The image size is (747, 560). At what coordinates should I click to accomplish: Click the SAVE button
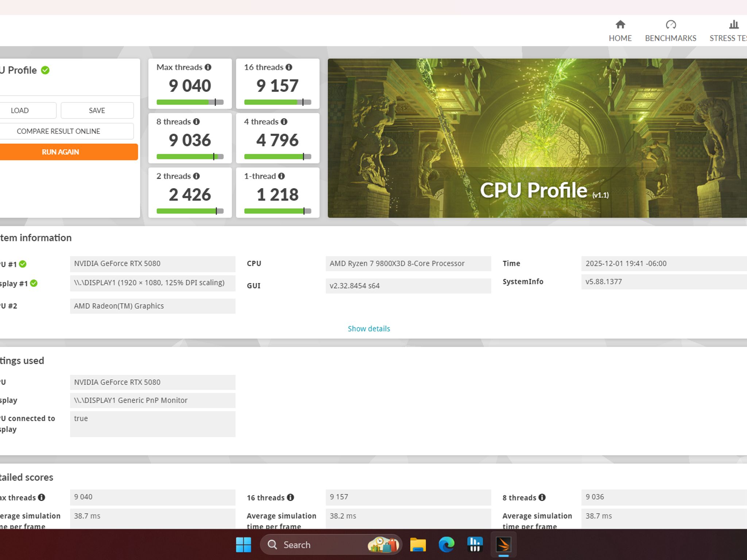click(x=97, y=110)
